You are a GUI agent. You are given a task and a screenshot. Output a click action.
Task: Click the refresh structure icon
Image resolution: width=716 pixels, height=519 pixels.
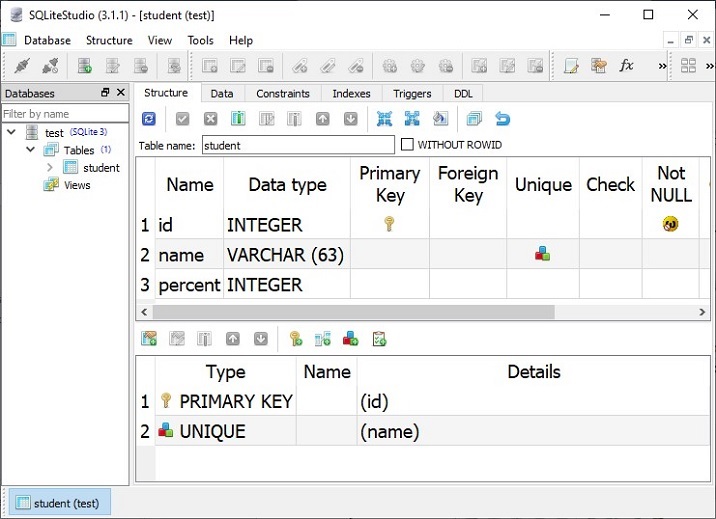coord(149,119)
